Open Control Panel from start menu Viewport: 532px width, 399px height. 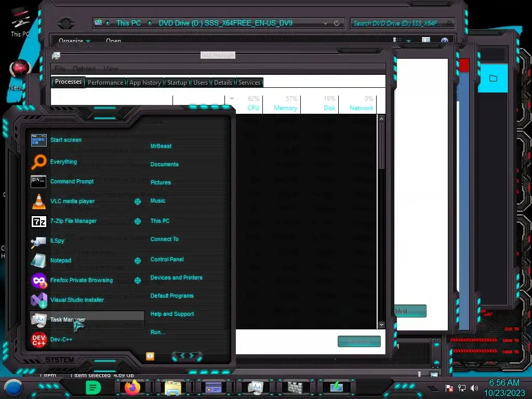pos(167,259)
